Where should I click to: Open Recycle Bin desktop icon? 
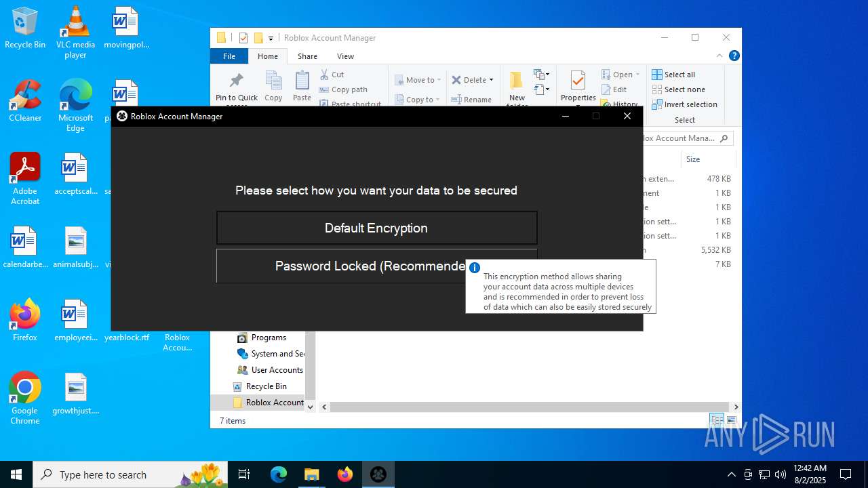coord(25,28)
